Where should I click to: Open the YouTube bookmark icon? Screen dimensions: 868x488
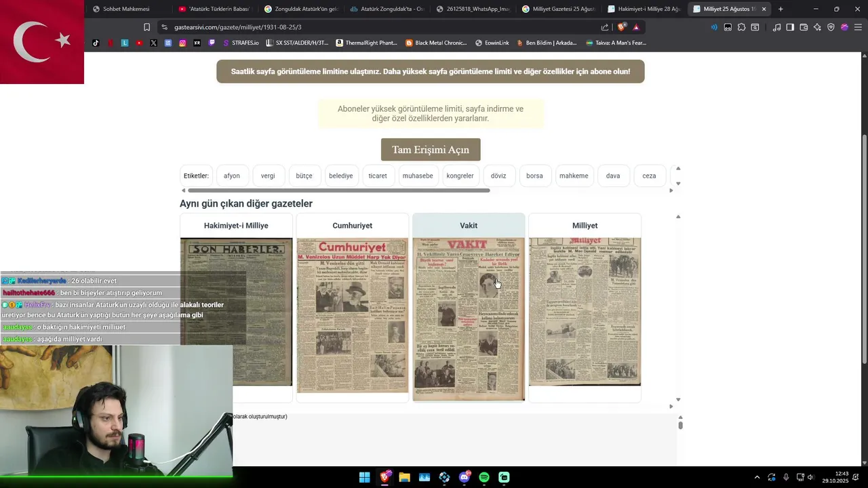point(139,43)
